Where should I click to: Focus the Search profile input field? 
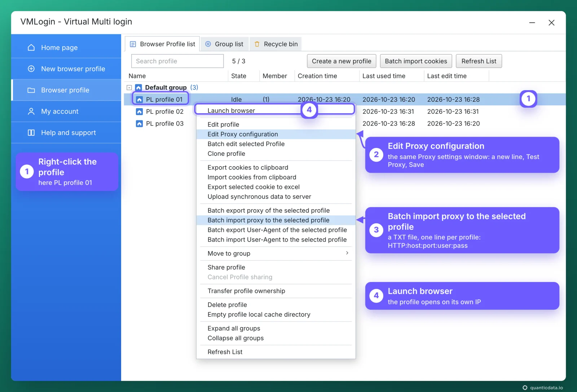click(x=177, y=61)
